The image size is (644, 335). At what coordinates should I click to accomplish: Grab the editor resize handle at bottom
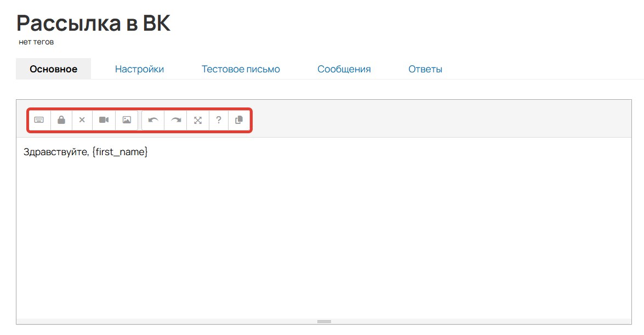click(x=324, y=321)
